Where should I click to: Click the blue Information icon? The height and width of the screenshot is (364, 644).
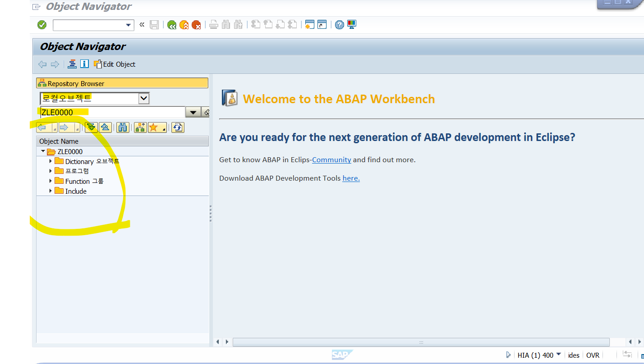(x=84, y=64)
